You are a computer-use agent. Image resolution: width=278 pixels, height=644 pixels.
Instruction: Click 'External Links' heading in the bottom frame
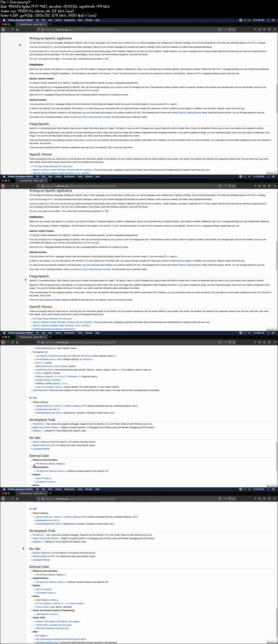coord(39,567)
